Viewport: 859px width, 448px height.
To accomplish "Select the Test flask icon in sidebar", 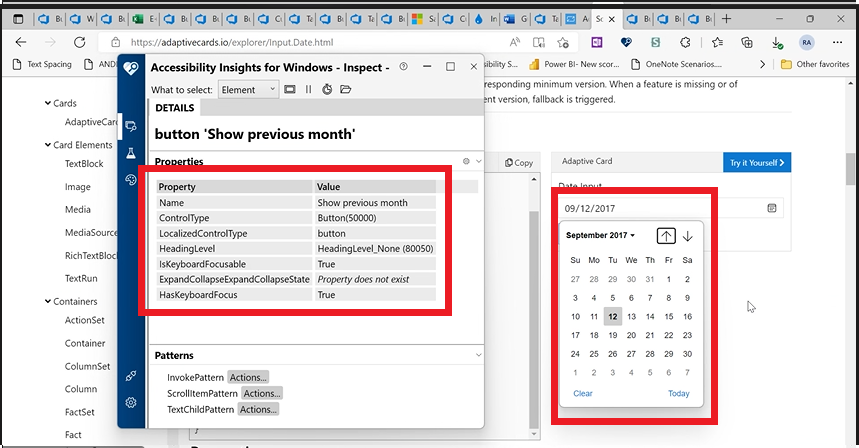I will 130,153.
